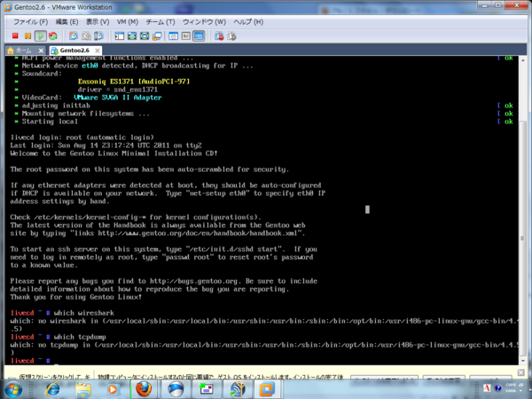Click inside the Gentoo terminal console
Viewport: 532px width, 399px height.
coord(262,210)
